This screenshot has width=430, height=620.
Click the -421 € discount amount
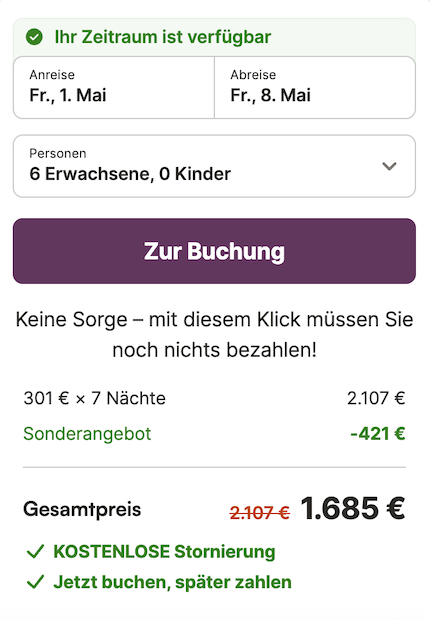coord(378,434)
